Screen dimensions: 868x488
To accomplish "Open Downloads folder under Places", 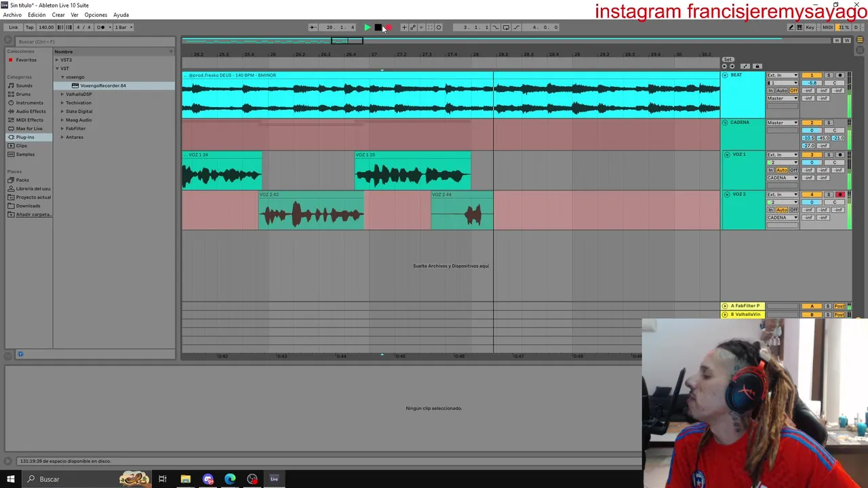I will (x=28, y=206).
